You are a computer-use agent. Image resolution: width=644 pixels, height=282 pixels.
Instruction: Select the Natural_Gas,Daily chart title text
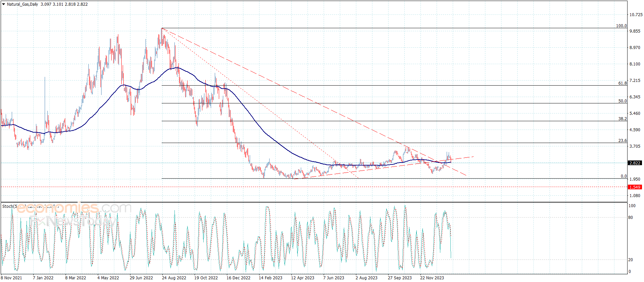click(x=23, y=4)
